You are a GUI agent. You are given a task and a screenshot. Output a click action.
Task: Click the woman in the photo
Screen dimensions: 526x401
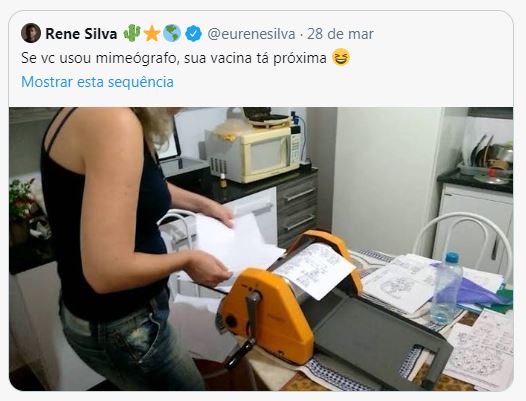click(x=124, y=248)
